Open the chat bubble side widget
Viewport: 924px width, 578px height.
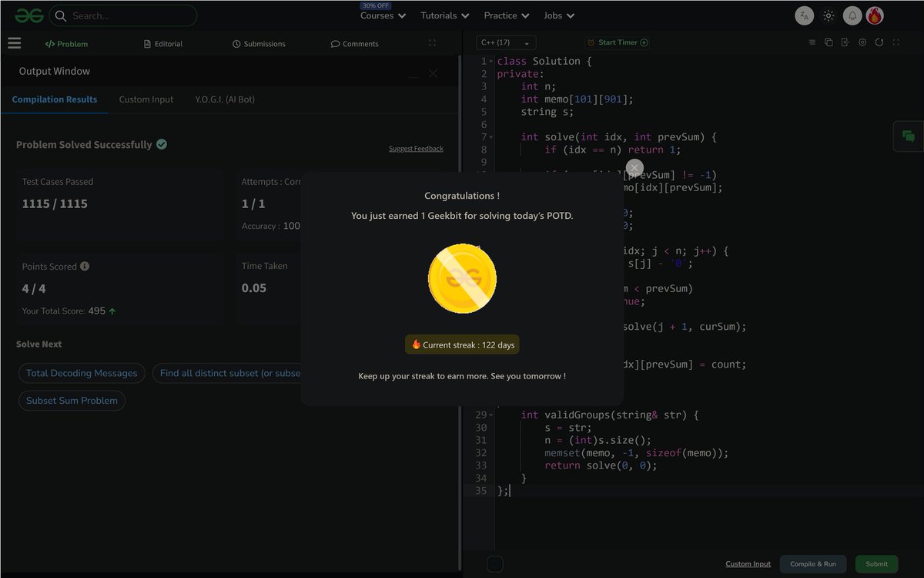coord(909,136)
